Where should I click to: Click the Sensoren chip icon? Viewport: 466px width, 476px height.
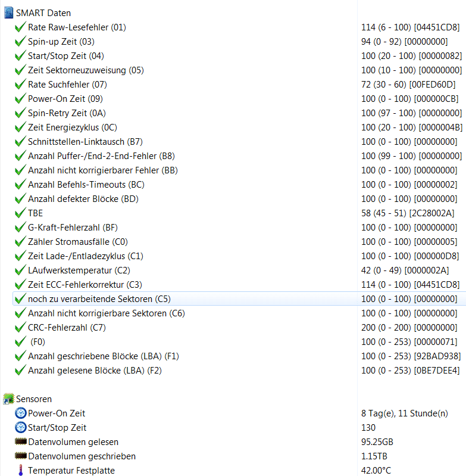[x=9, y=399]
